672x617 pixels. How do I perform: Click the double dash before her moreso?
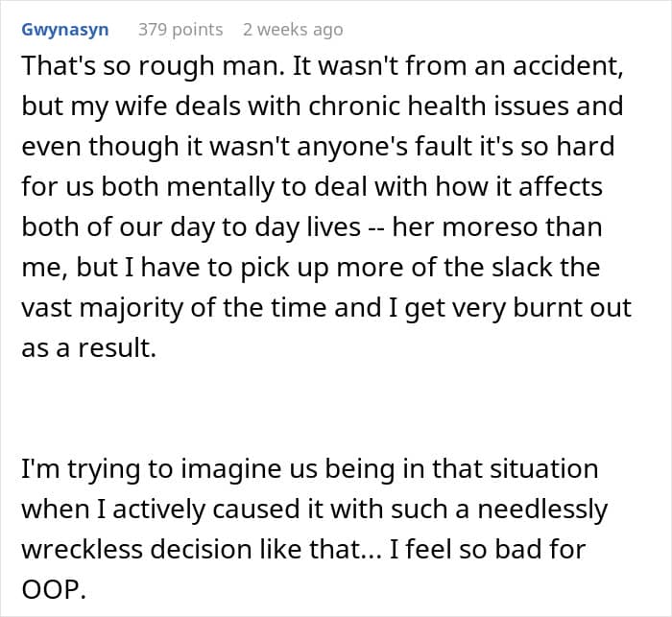click(376, 227)
